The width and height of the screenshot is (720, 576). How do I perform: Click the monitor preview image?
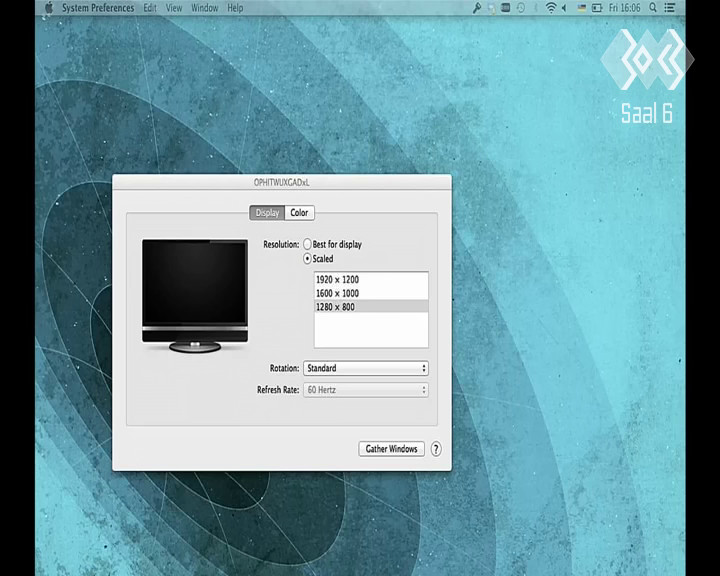coord(195,296)
